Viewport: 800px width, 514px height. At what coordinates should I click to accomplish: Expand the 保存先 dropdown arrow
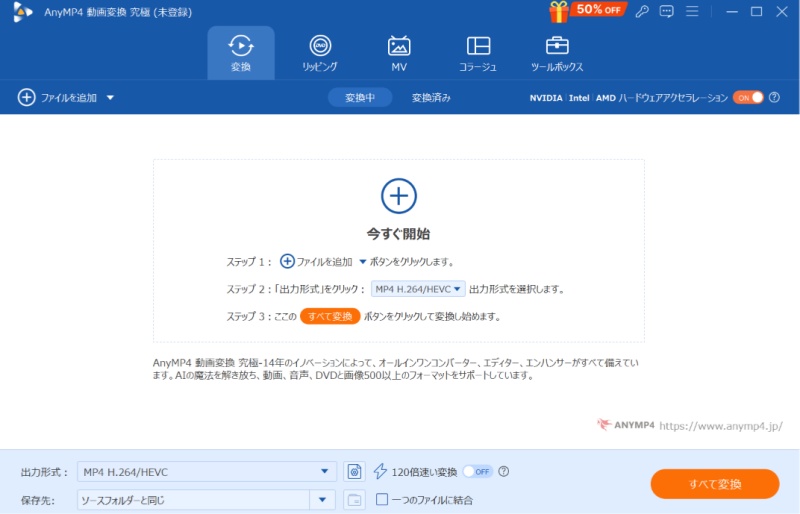(322, 500)
